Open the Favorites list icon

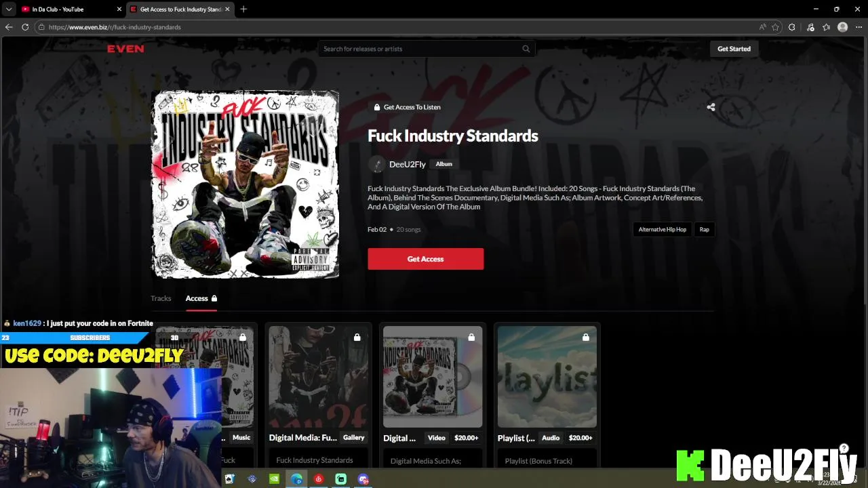826,27
